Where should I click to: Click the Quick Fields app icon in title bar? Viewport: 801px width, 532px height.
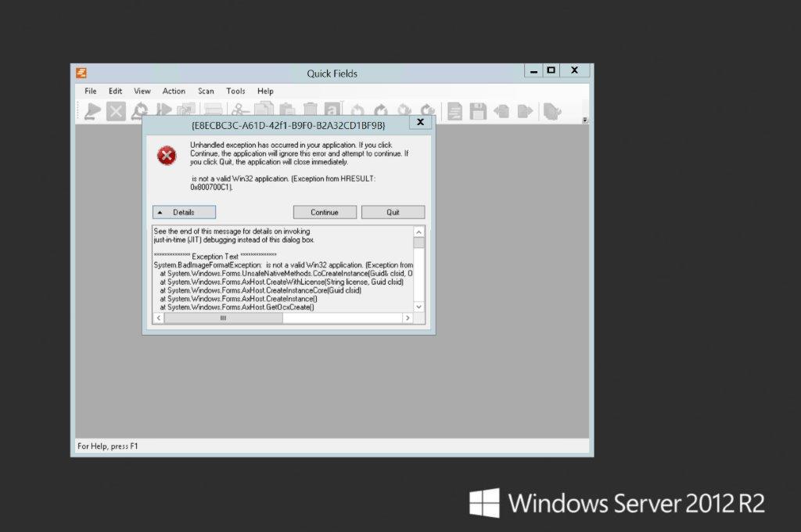point(81,73)
